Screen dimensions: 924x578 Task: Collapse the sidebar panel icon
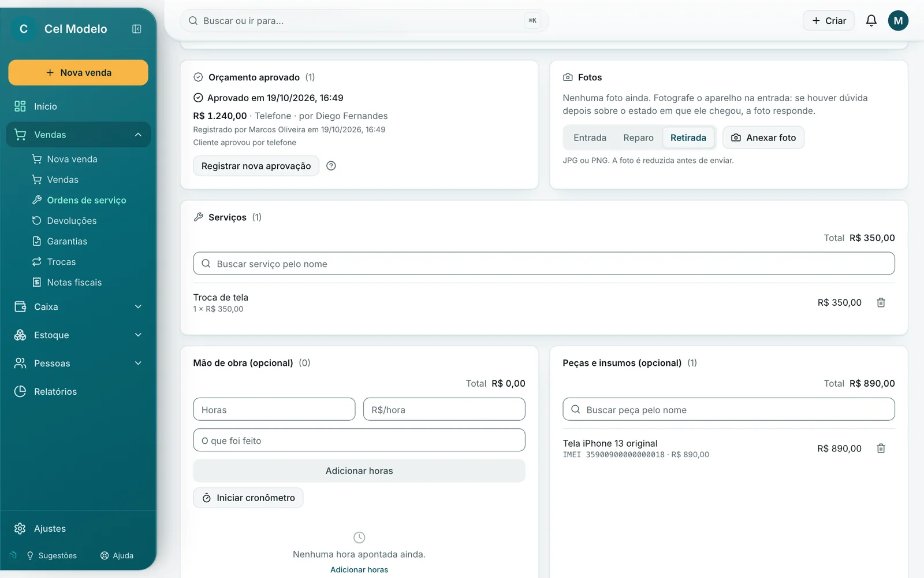(137, 29)
